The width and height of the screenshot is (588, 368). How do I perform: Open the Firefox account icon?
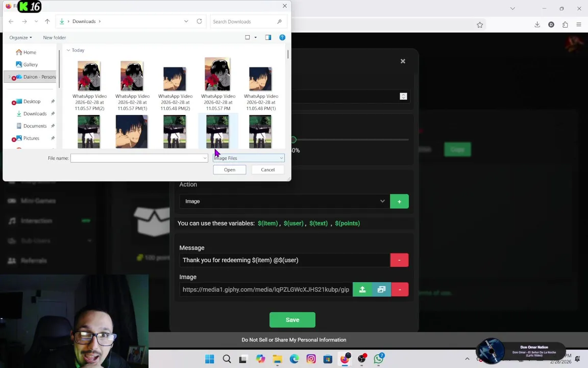[x=551, y=25]
